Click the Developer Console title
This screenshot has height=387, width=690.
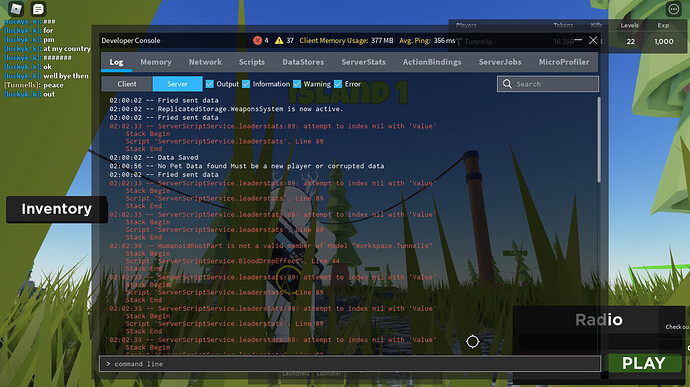point(131,41)
